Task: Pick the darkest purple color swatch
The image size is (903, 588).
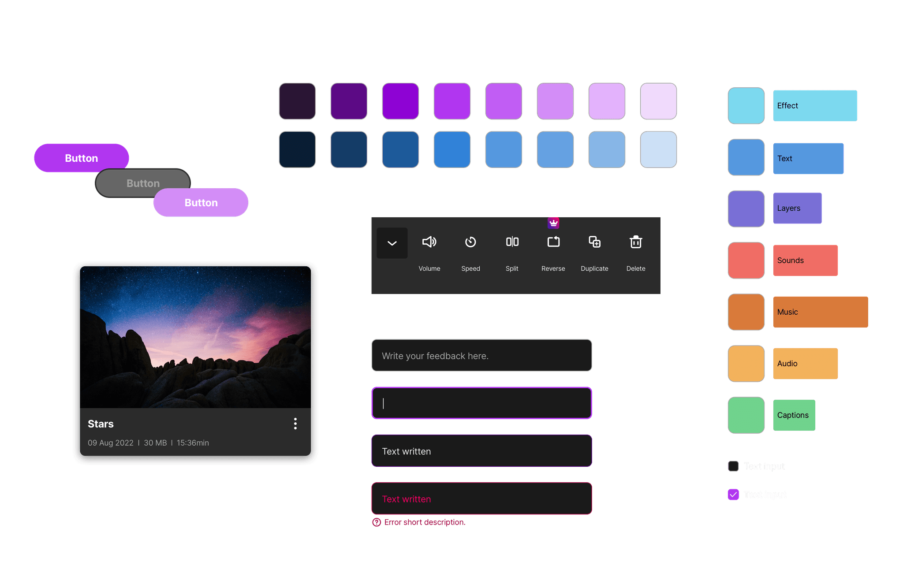Action: point(297,101)
